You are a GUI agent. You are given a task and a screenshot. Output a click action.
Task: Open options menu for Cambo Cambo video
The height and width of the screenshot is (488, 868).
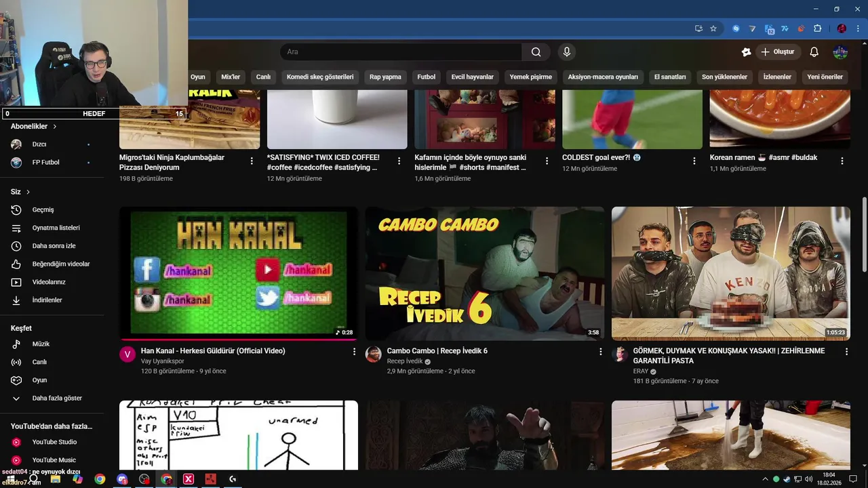(x=600, y=352)
